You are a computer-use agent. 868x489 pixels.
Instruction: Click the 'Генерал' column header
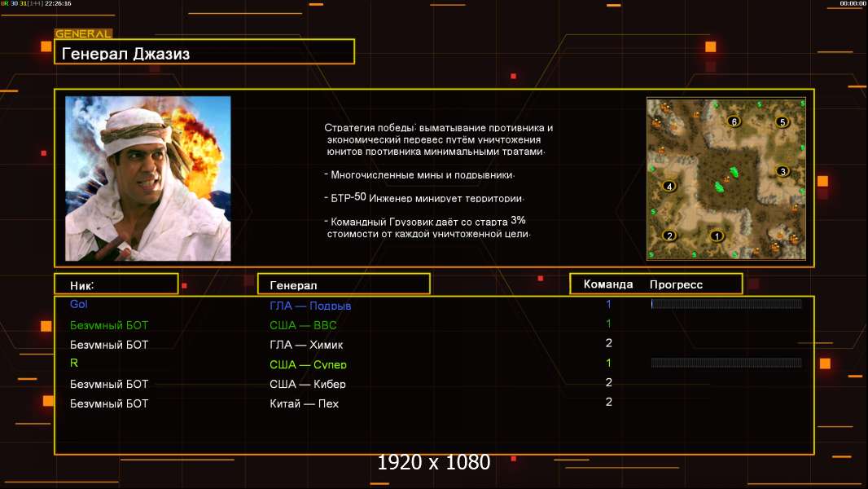coord(344,284)
